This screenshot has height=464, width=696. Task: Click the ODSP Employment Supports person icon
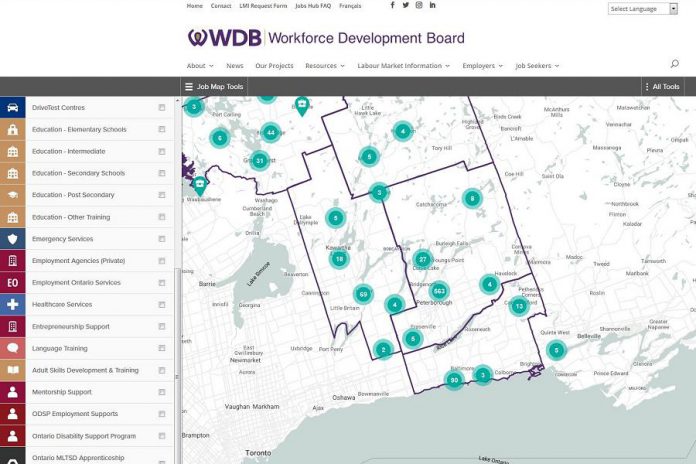12,414
